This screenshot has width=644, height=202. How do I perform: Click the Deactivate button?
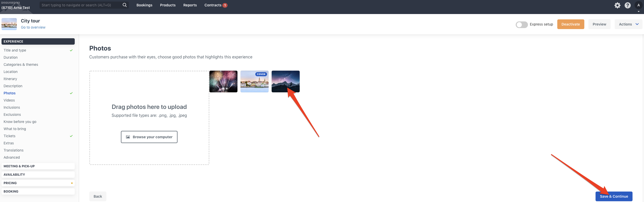coord(571,24)
